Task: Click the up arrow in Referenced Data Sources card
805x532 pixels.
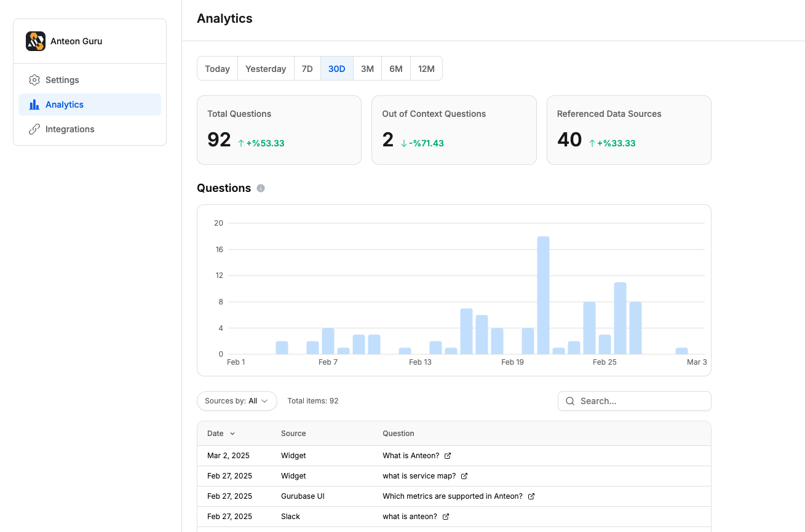Action: [592, 143]
